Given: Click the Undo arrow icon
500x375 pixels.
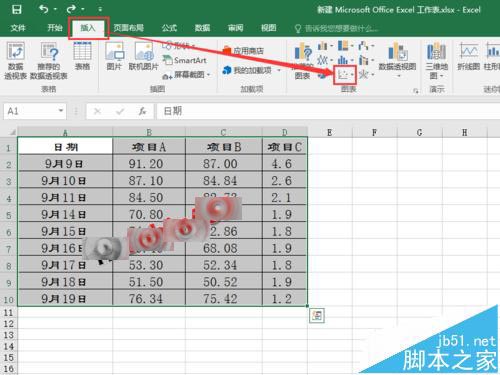Looking at the screenshot, I should click(x=44, y=9).
